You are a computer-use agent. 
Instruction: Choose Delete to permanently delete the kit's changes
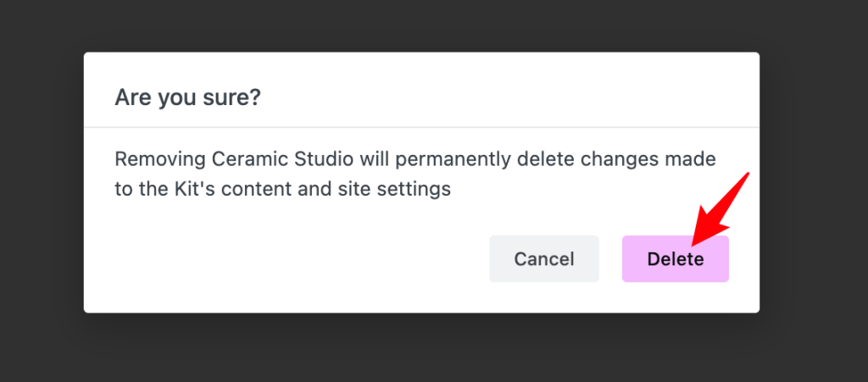[676, 258]
